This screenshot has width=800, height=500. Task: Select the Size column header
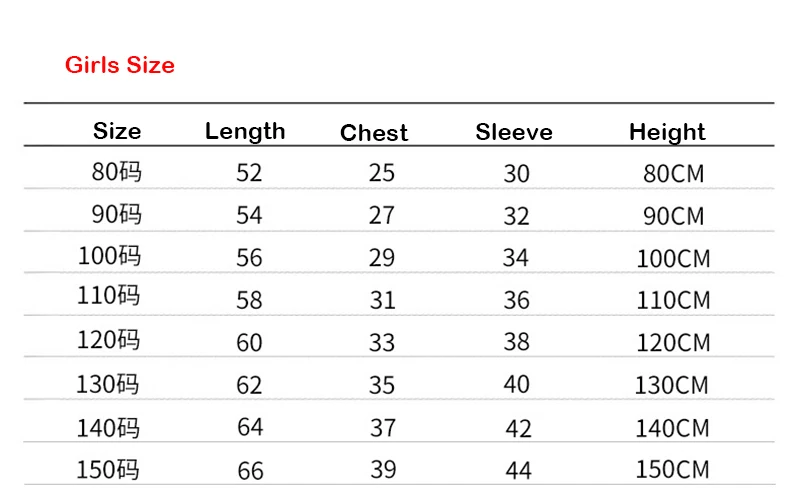click(x=117, y=131)
